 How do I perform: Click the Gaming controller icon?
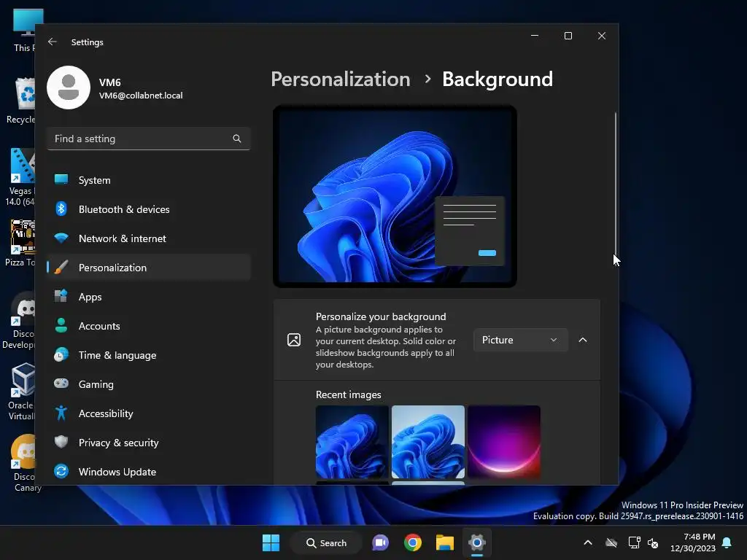[61, 384]
